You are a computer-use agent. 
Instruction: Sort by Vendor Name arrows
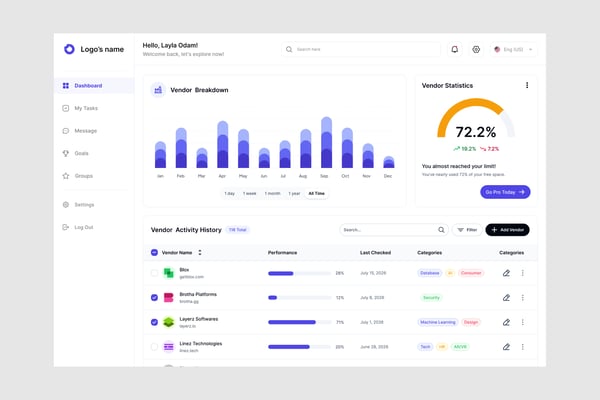(x=200, y=253)
